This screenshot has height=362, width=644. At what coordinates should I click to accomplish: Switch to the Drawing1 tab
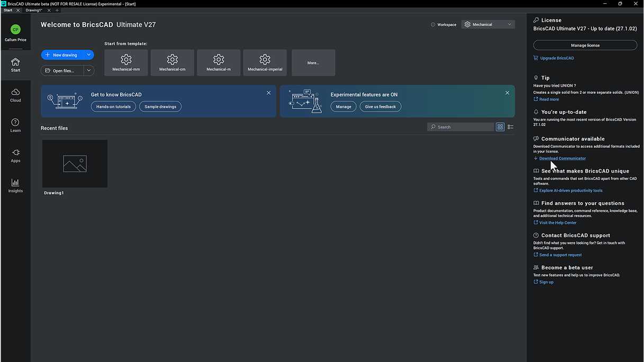pos(34,10)
